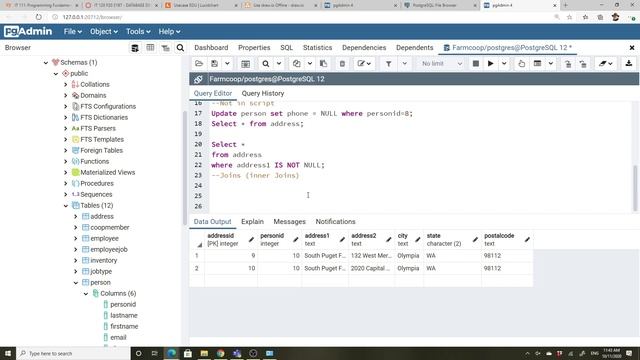The image size is (640, 360).
Task: Click Filtered Rows icon in Browser panel
Action: [x=165, y=48]
